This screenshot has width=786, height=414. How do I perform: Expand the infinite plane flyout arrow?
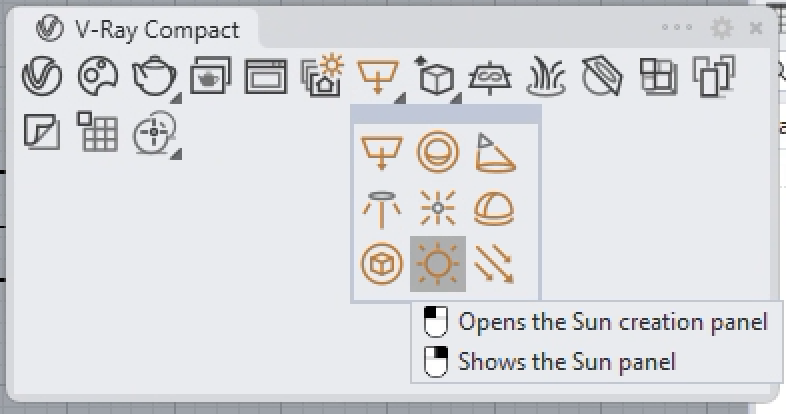pos(455,98)
